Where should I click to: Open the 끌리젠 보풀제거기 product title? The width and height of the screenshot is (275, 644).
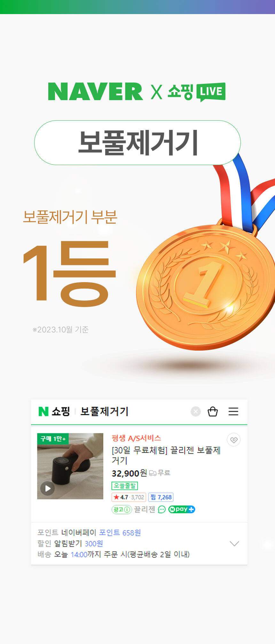click(x=166, y=455)
